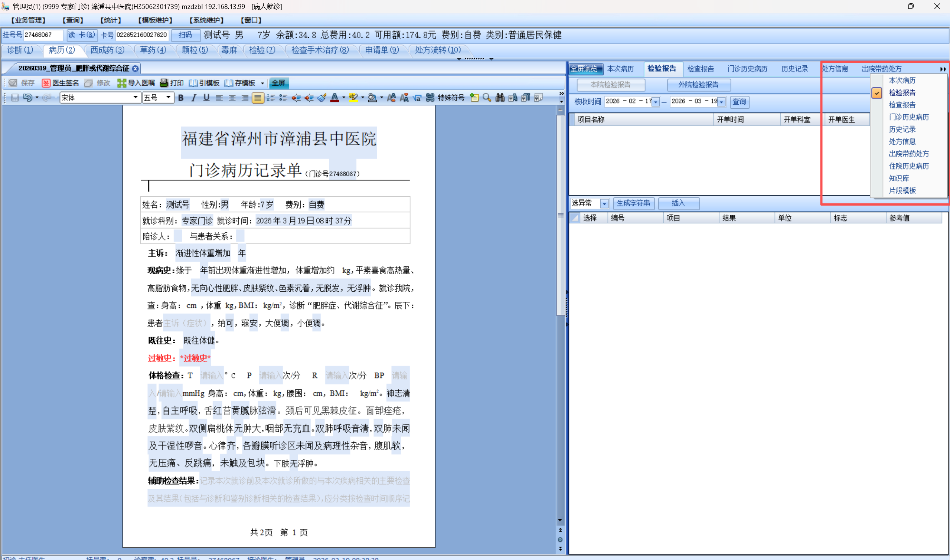Open the 【模板维护】 menu

[155, 20]
